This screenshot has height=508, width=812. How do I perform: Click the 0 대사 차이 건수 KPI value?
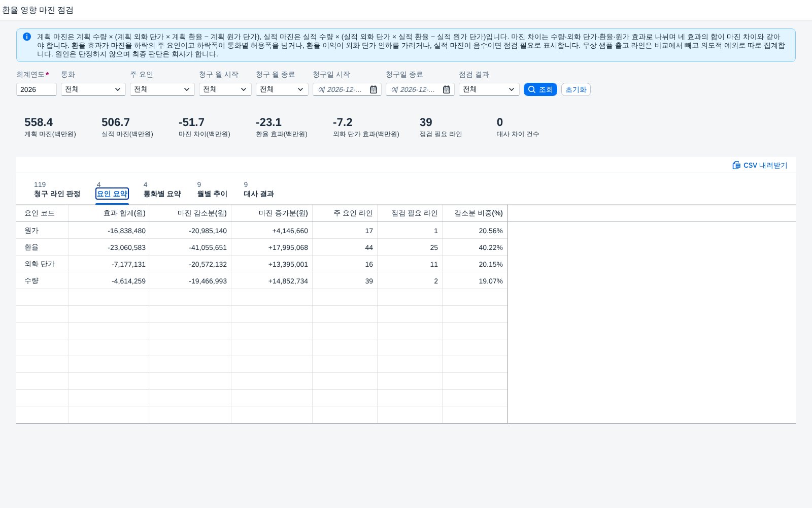pyautogui.click(x=500, y=122)
